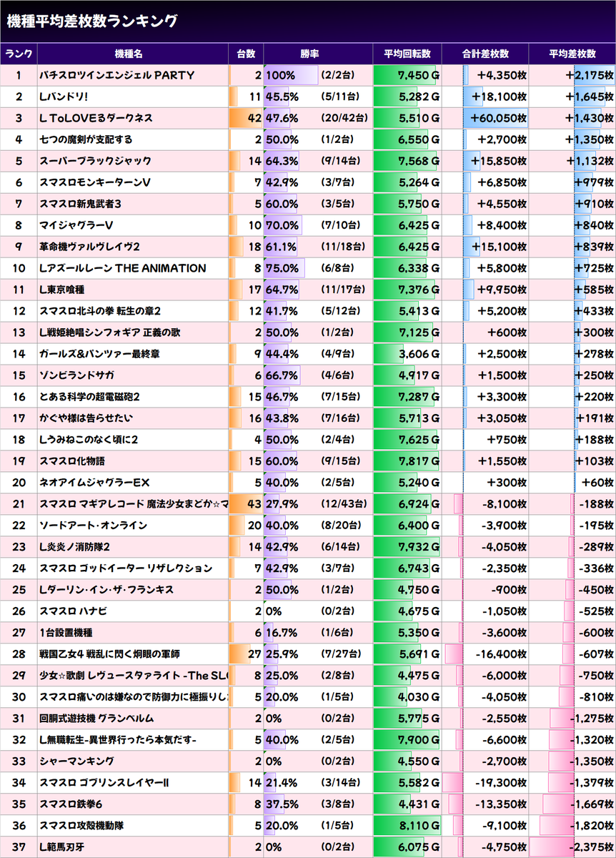The height and width of the screenshot is (858, 616).
Task: Select machine name Lバンドリ!
Action: click(64, 97)
